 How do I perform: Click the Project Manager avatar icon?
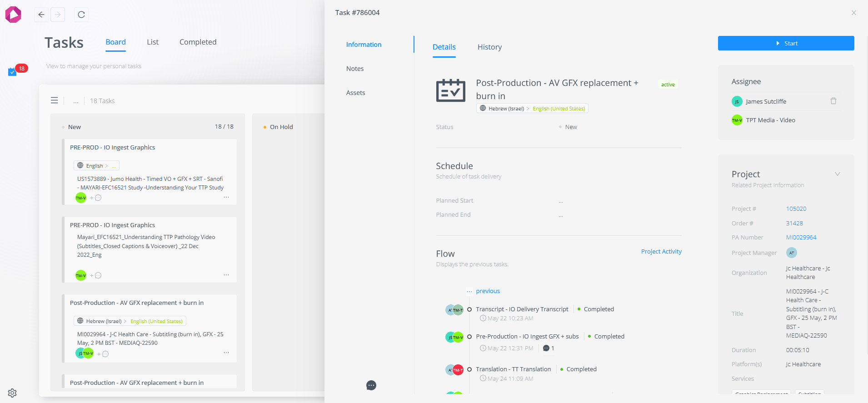[791, 253]
